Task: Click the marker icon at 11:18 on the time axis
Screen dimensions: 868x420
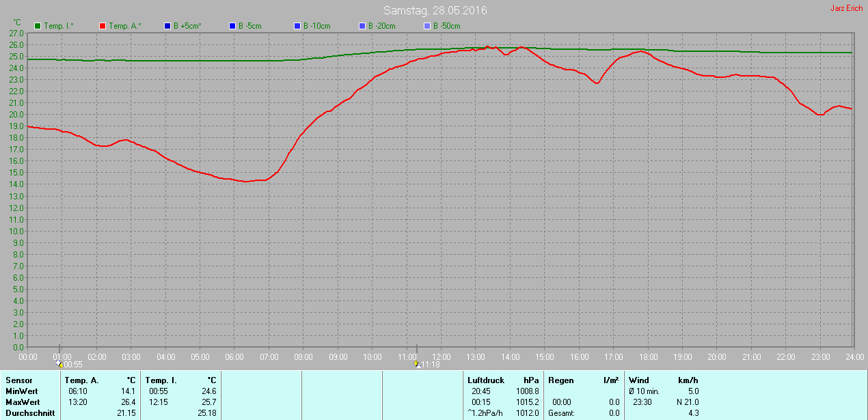Action: 417,364
